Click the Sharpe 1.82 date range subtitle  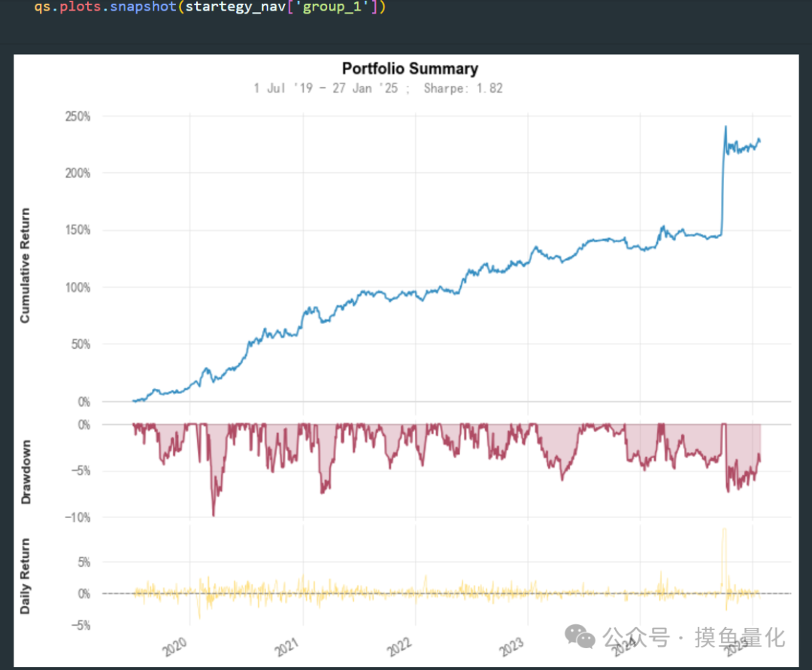pyautogui.click(x=378, y=88)
